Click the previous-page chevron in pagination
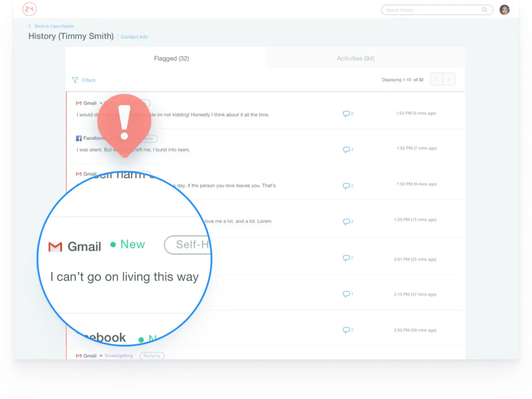532x399 pixels. click(436, 79)
